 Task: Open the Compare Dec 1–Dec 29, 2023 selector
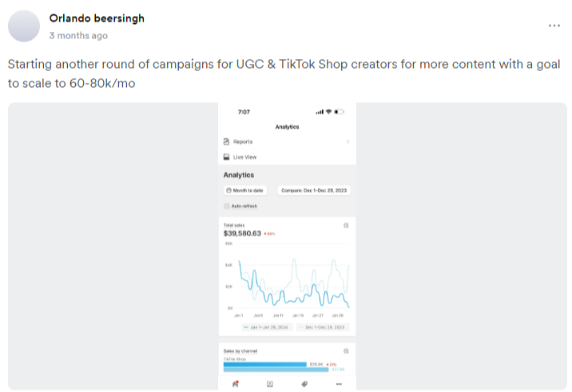click(x=314, y=191)
